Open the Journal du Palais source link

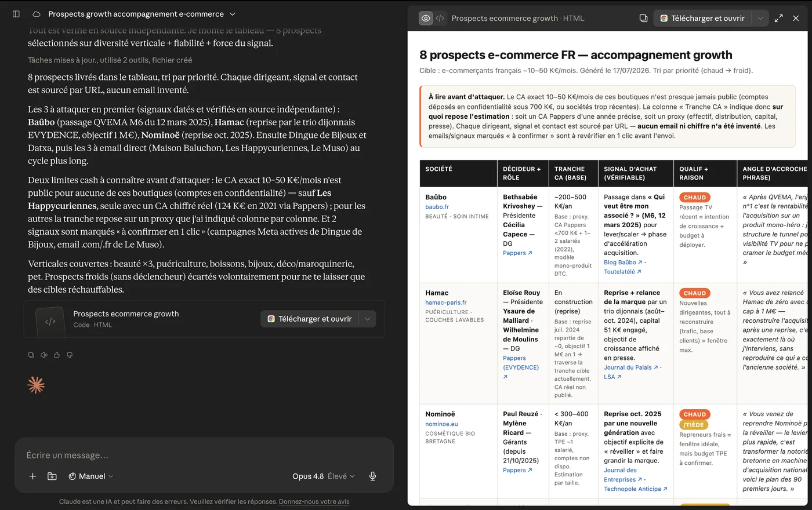point(631,367)
